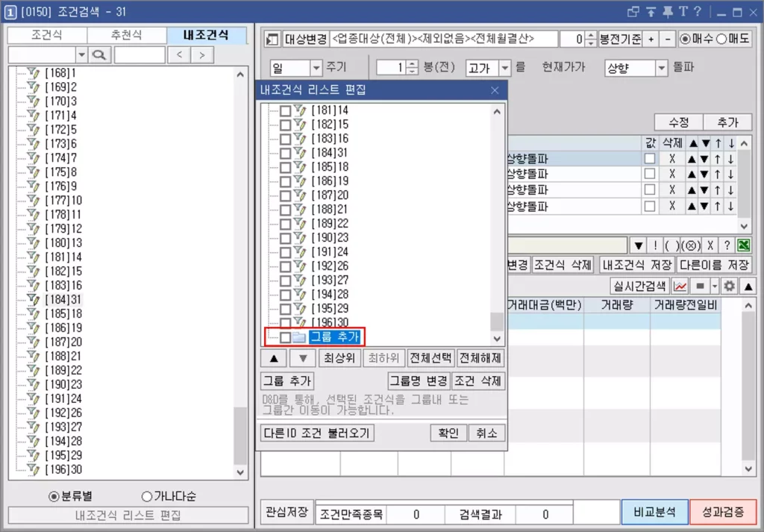This screenshot has width=764, height=532.
Task: Select the 분류별 radio button
Action: pos(54,497)
